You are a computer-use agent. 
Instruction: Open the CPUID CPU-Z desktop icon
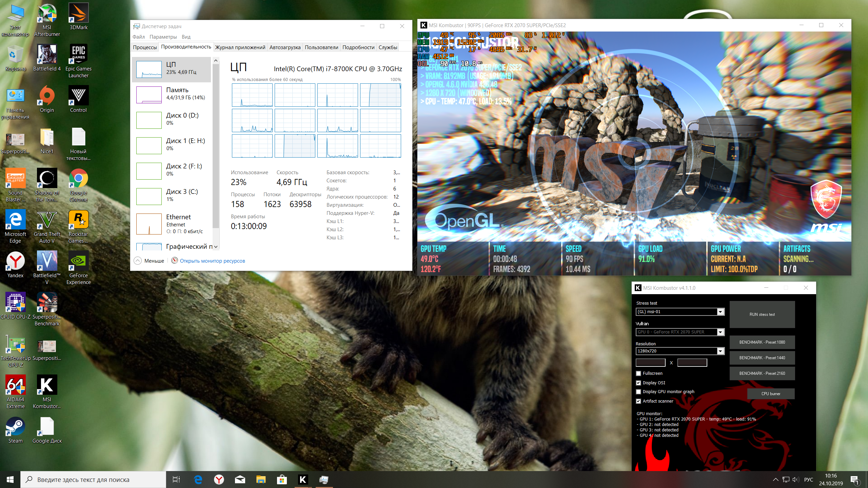coord(15,303)
